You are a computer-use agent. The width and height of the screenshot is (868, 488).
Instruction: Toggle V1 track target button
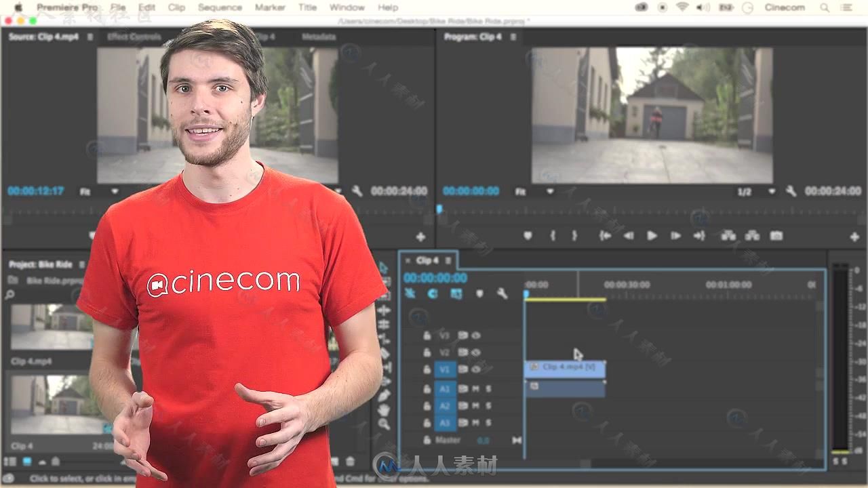tap(445, 369)
